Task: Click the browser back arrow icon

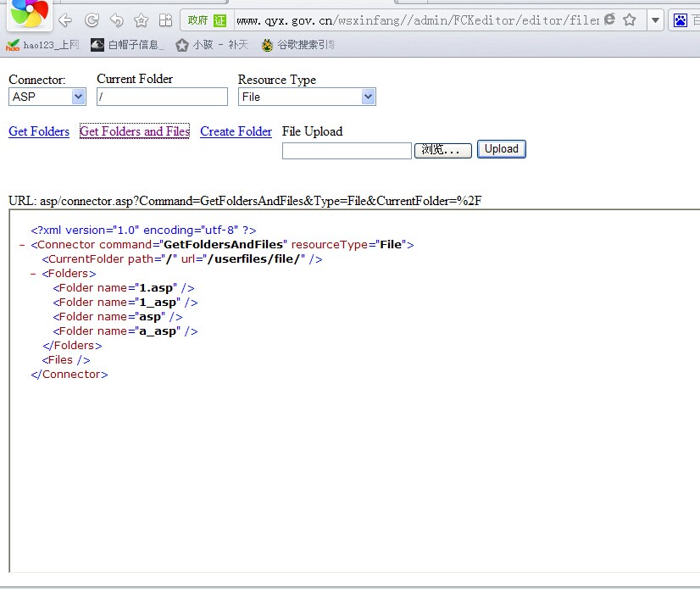Action: (65, 20)
